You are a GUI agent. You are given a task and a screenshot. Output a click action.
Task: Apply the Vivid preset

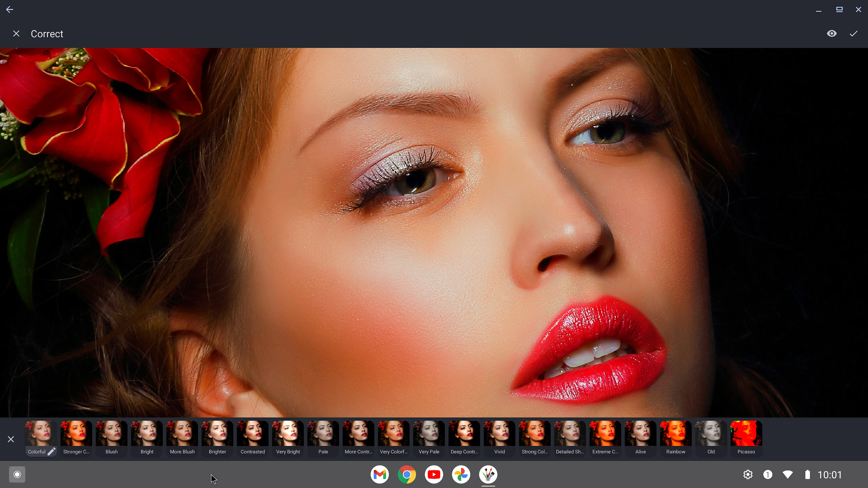pyautogui.click(x=499, y=434)
